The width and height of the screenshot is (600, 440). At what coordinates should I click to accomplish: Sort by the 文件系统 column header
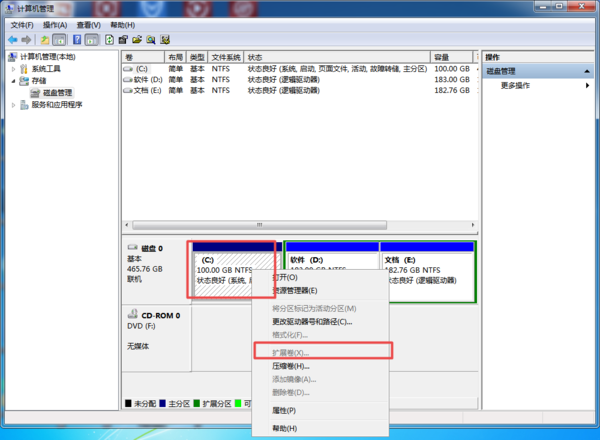click(x=226, y=57)
